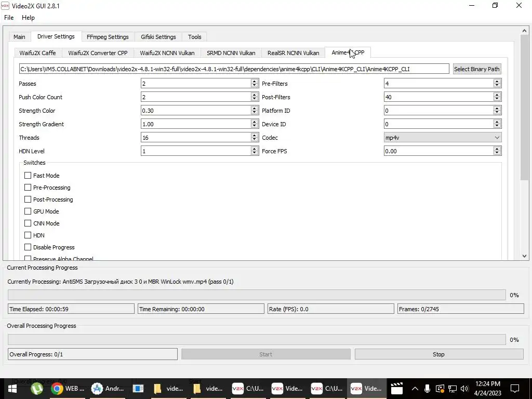The height and width of the screenshot is (399, 532).
Task: Select the RealSR NCNN Vulkan tab
Action: [293, 53]
